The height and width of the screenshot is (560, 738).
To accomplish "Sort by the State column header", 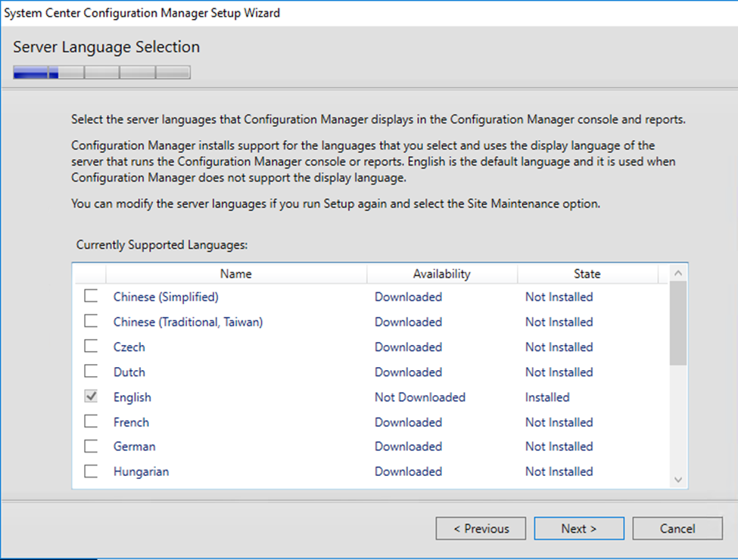I will coord(587,274).
